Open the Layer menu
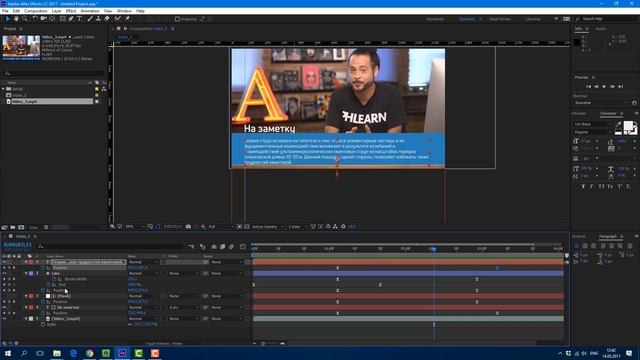 pos(57,11)
